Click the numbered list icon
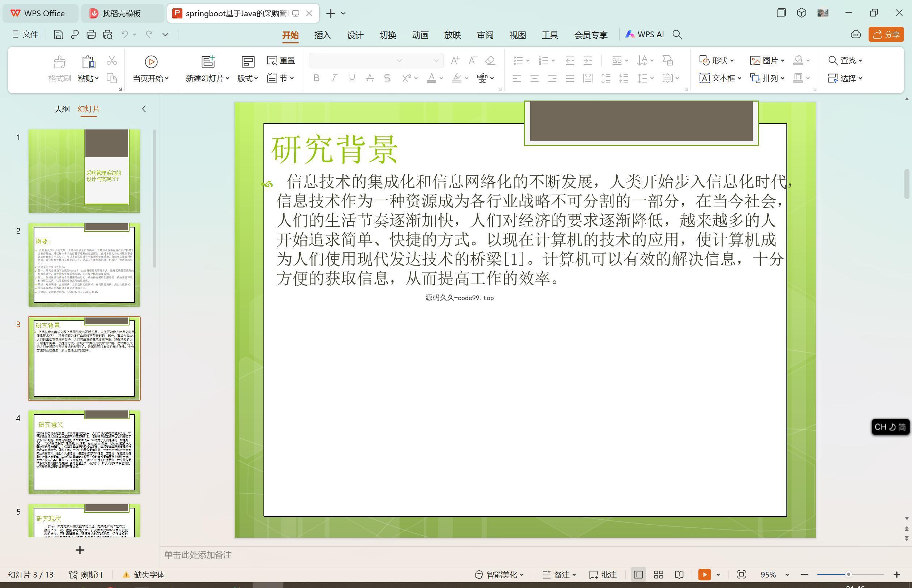This screenshot has height=588, width=912. (x=543, y=60)
